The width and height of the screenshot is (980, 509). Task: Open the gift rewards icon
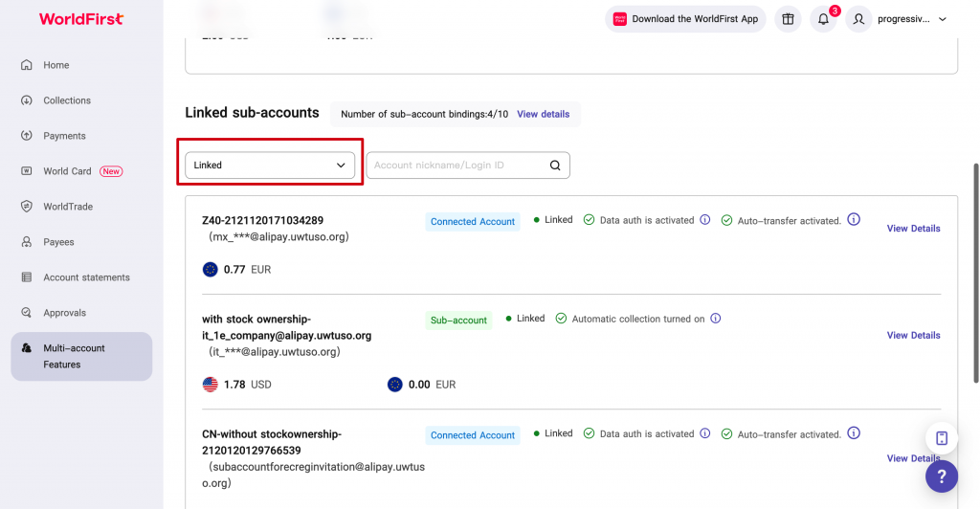(788, 19)
